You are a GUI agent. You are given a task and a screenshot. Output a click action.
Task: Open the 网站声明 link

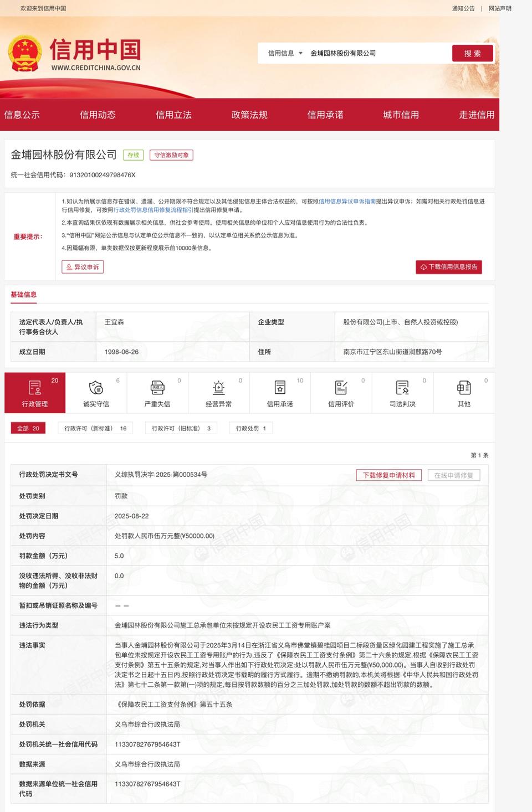[500, 8]
